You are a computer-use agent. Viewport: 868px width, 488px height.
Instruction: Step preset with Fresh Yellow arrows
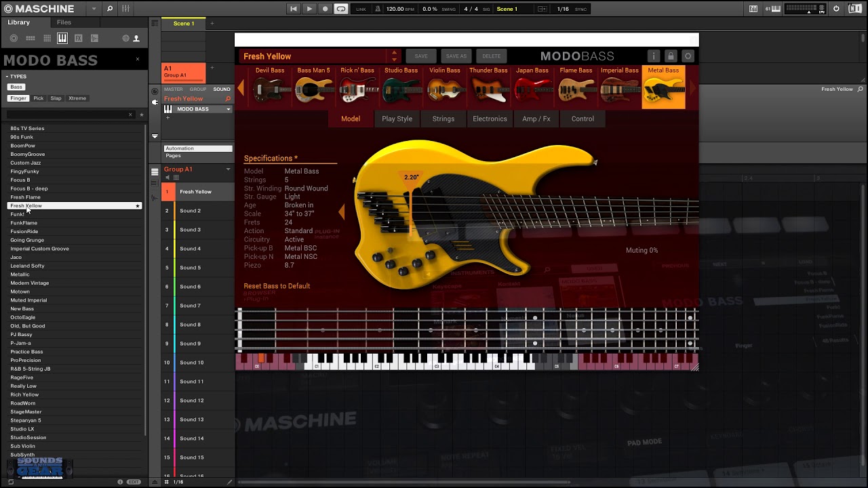tap(394, 56)
